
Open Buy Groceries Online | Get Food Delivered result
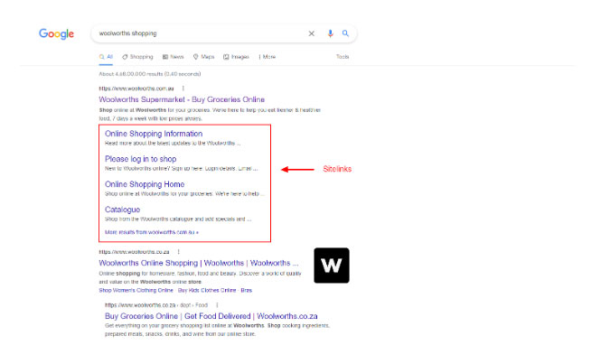click(x=211, y=316)
